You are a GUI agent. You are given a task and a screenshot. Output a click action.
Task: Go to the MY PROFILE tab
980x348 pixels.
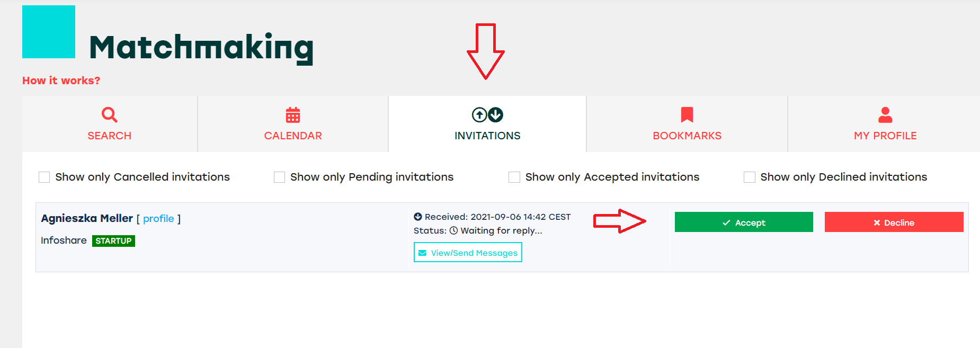point(885,124)
